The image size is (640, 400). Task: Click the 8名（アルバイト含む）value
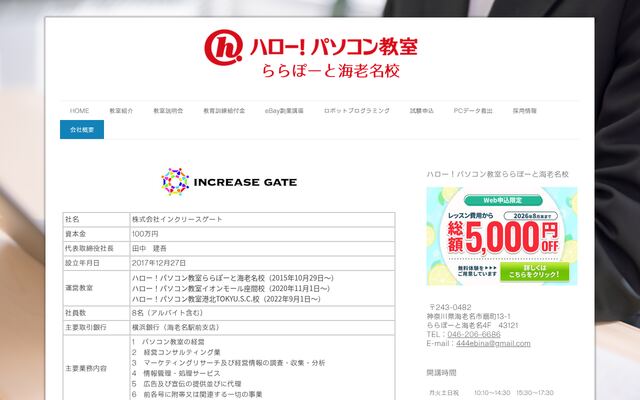[x=167, y=313]
